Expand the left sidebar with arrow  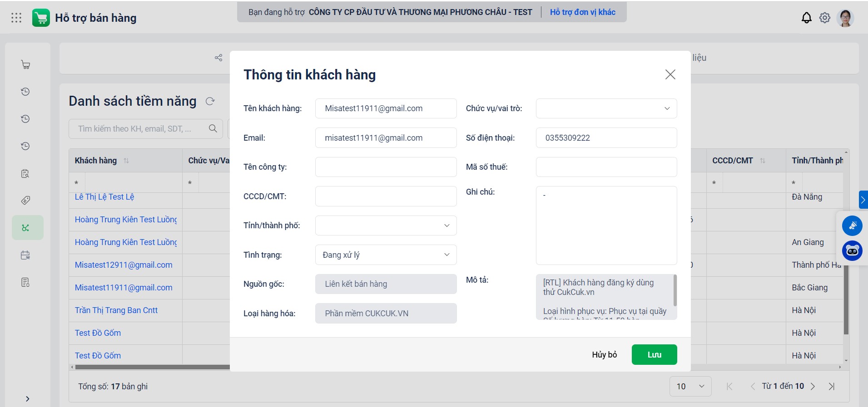[28, 398]
